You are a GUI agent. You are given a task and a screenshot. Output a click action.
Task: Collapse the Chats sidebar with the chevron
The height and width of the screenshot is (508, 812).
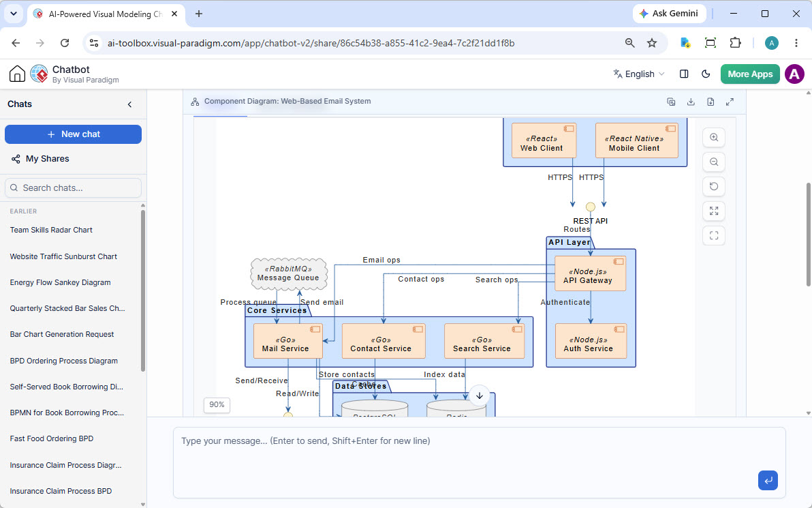pyautogui.click(x=129, y=104)
